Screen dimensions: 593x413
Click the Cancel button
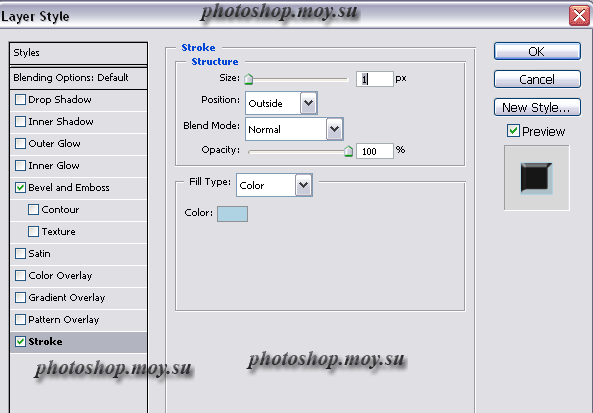[537, 79]
